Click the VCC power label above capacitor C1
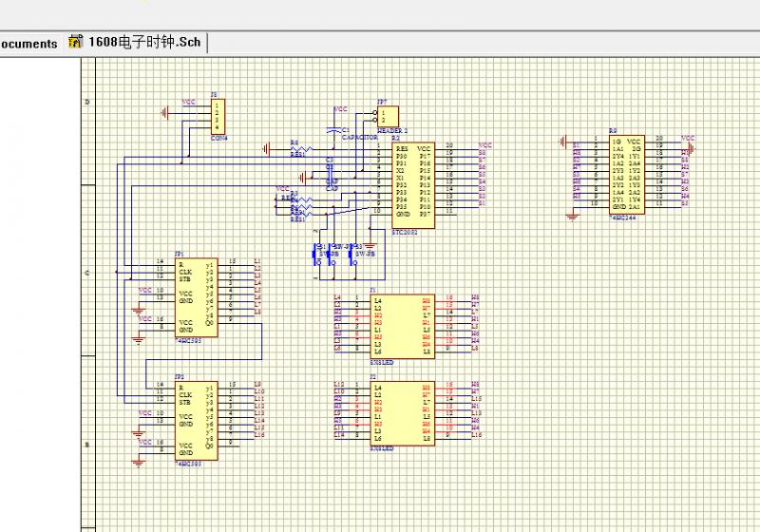The image size is (760, 532). [x=340, y=109]
